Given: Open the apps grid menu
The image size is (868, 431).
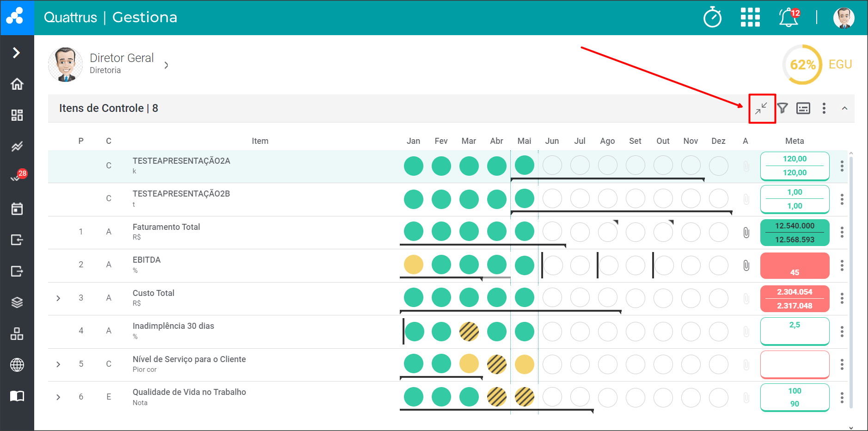Looking at the screenshot, I should [x=750, y=18].
